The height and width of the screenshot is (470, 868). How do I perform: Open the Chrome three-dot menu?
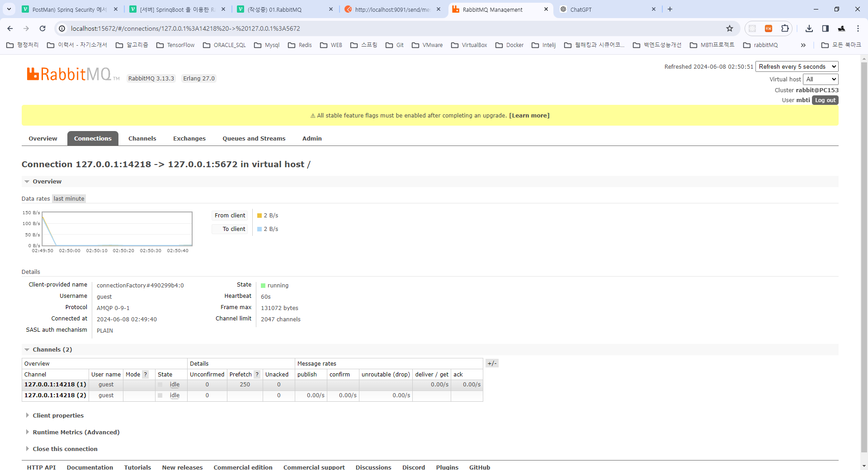click(858, 28)
